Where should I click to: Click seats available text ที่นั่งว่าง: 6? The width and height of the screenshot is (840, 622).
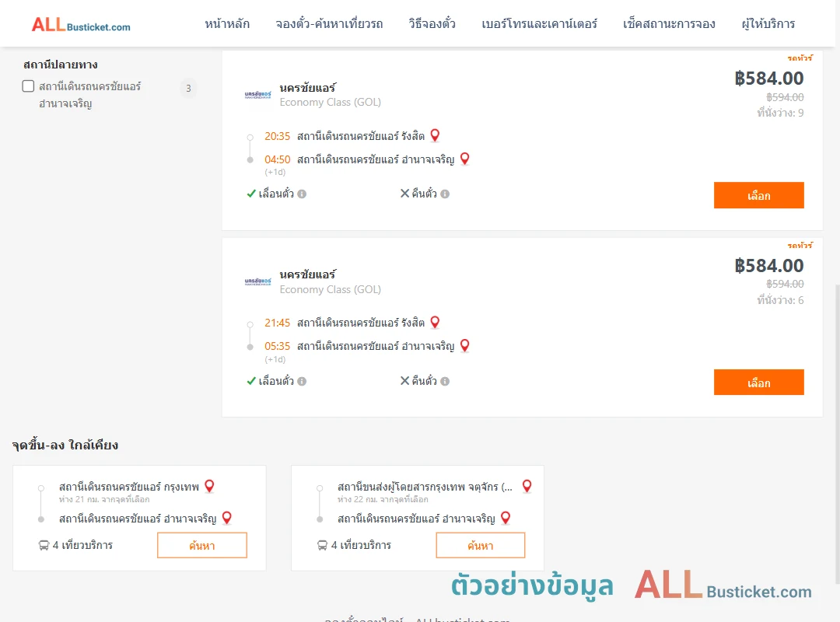[780, 300]
